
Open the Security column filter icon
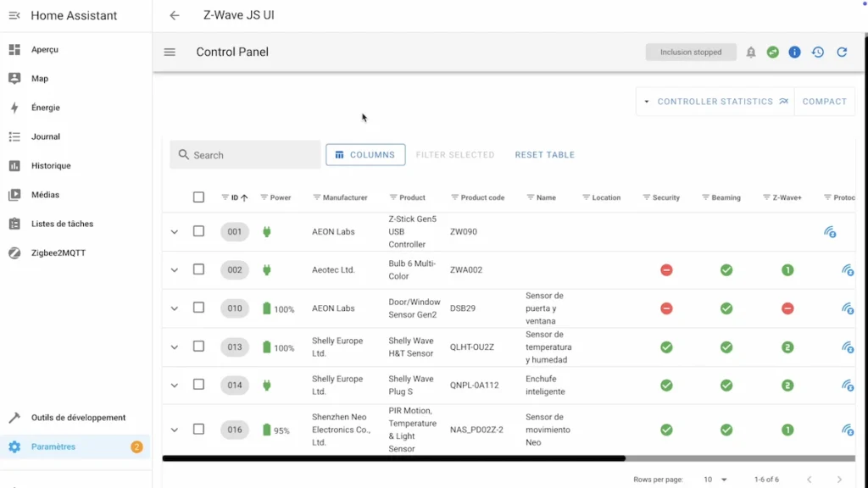[x=646, y=197]
